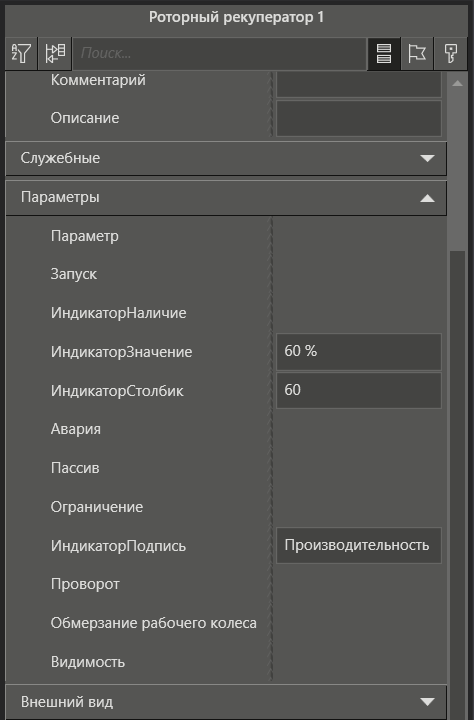Collapse the Параметры section
The height and width of the screenshot is (720, 474).
click(x=226, y=198)
